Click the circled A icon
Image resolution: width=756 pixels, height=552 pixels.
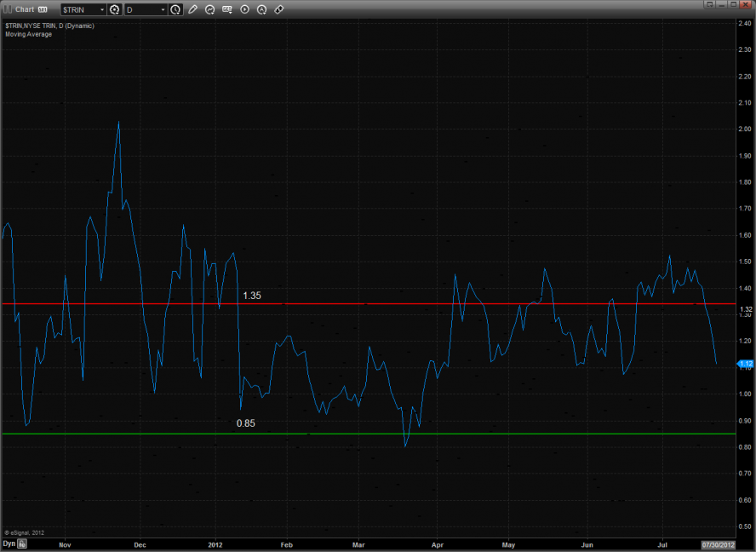(x=262, y=9)
